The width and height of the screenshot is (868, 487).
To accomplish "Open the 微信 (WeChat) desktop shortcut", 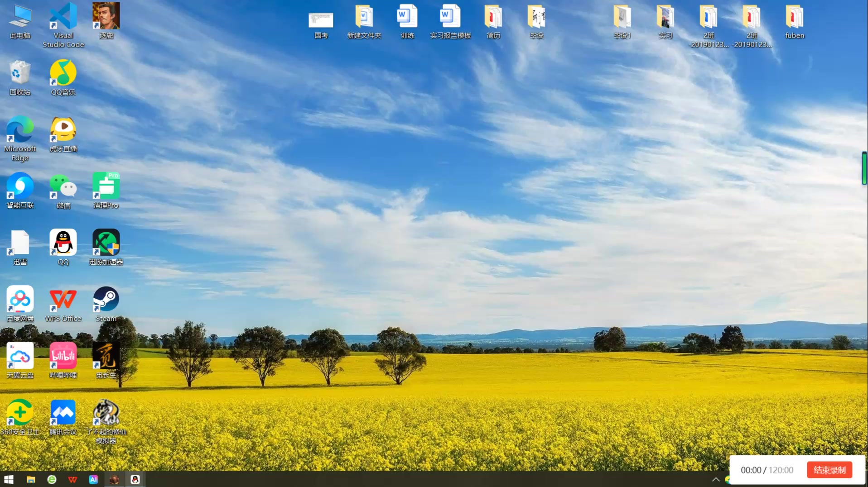I will [63, 186].
